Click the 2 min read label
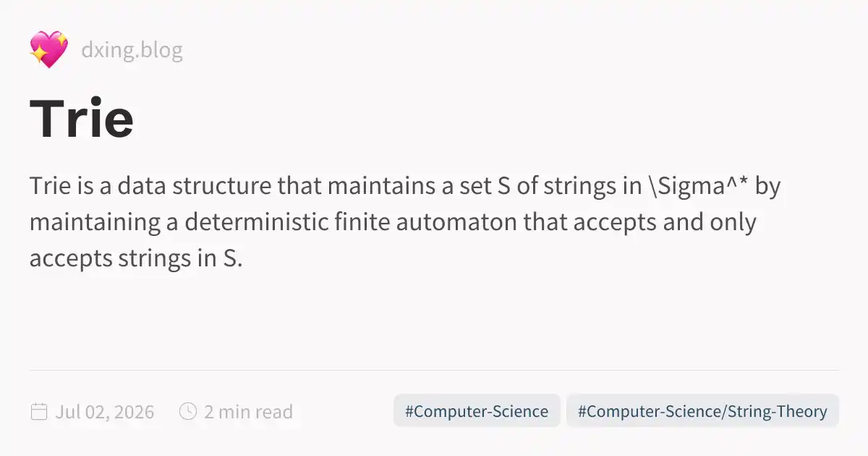This screenshot has width=868, height=456. [x=248, y=412]
